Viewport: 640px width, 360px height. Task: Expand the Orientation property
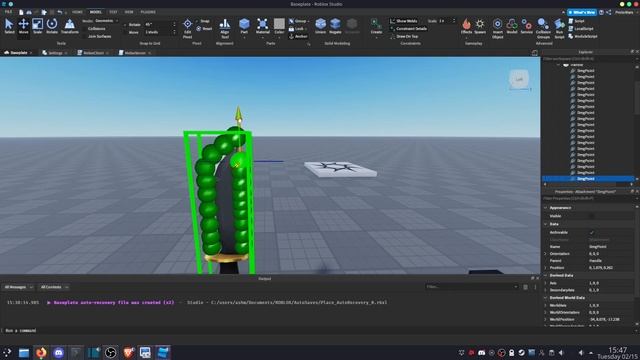[546, 253]
